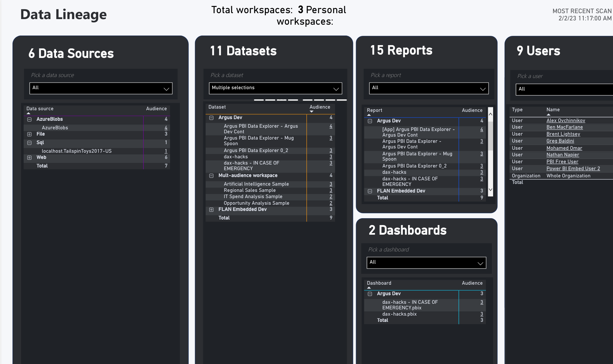This screenshot has width=613, height=364.
Task: Open Nathan Napier user link
Action: pyautogui.click(x=563, y=155)
